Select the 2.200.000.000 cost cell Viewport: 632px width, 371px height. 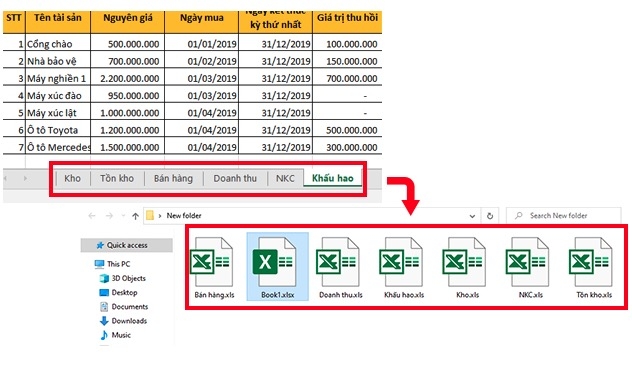pyautogui.click(x=128, y=78)
